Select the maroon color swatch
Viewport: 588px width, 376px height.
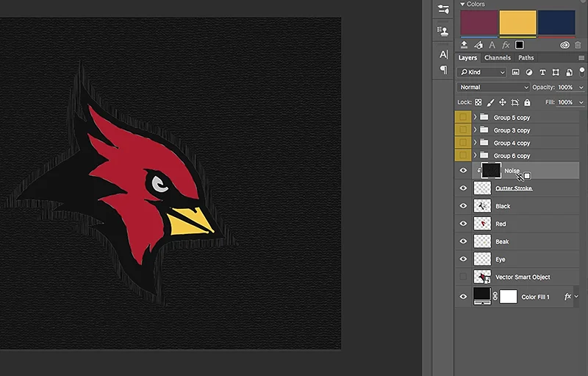coord(479,23)
